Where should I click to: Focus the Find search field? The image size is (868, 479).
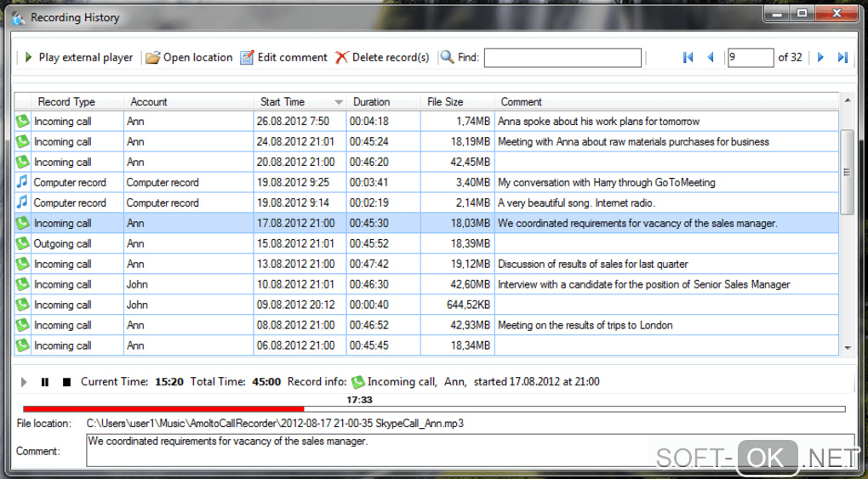point(562,58)
